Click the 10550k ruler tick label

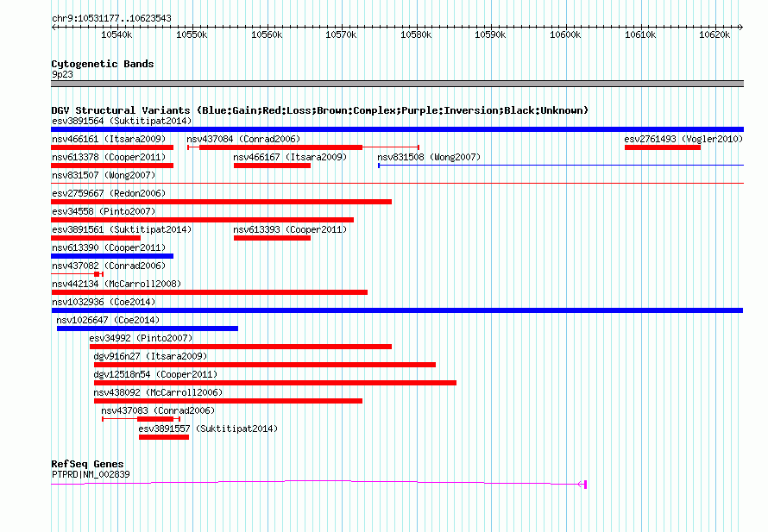point(192,34)
